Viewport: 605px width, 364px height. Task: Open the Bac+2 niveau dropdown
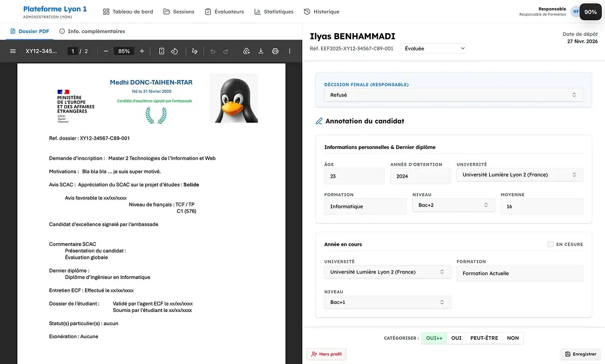(x=453, y=205)
